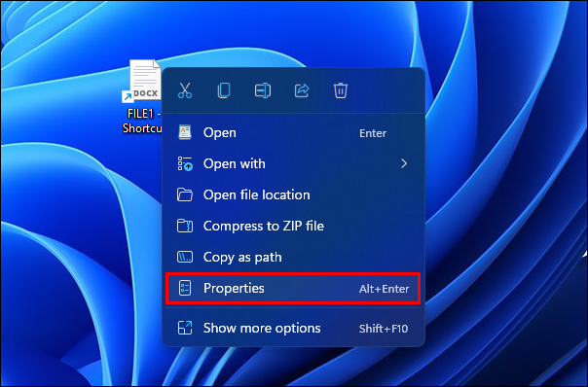Click the zip folder icon beside Compress
Viewport: 588px width, 387px height.
[185, 226]
